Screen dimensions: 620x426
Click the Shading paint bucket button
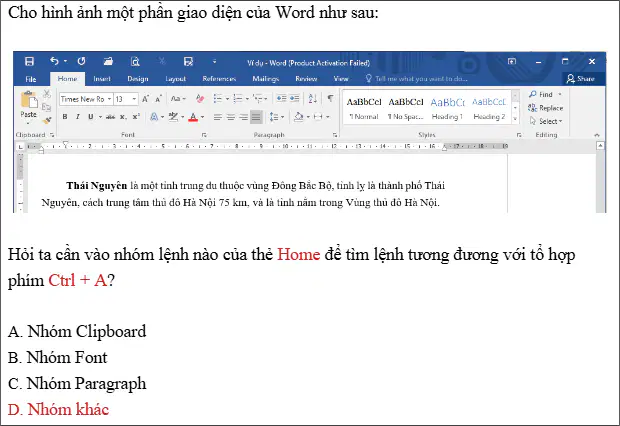[x=299, y=117]
